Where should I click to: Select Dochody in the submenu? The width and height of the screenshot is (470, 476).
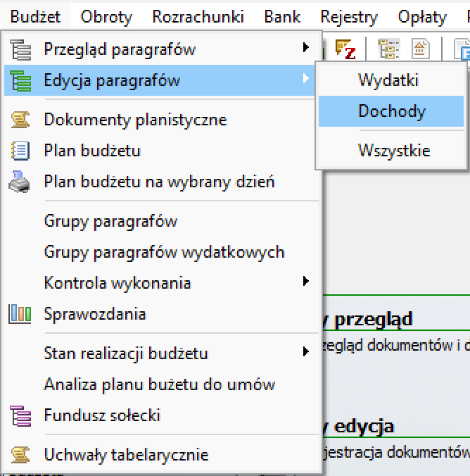pos(390,111)
